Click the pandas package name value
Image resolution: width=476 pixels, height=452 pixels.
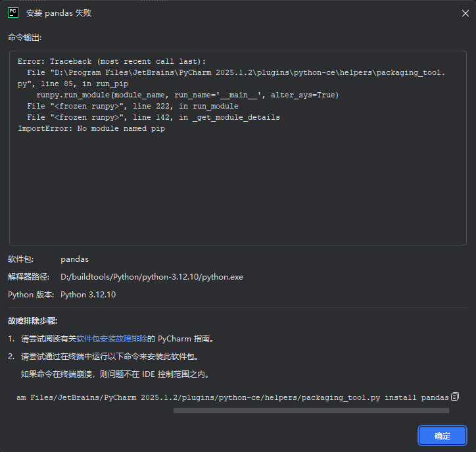click(75, 259)
